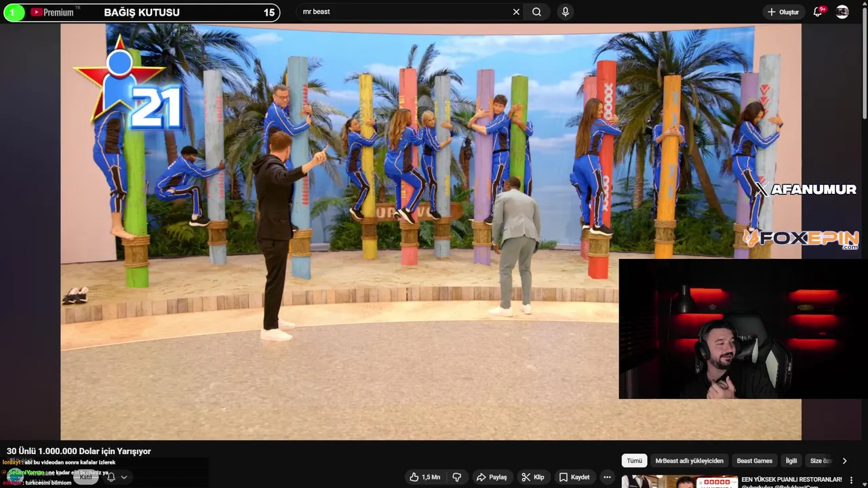Create a clip with Klip button
This screenshot has width=868, height=488.
click(532, 477)
